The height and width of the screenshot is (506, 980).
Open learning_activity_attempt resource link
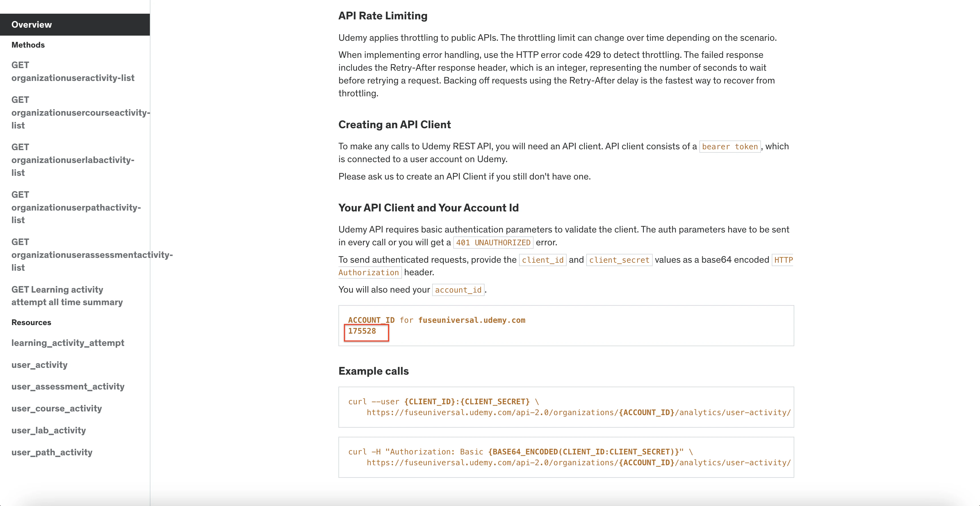pos(68,343)
